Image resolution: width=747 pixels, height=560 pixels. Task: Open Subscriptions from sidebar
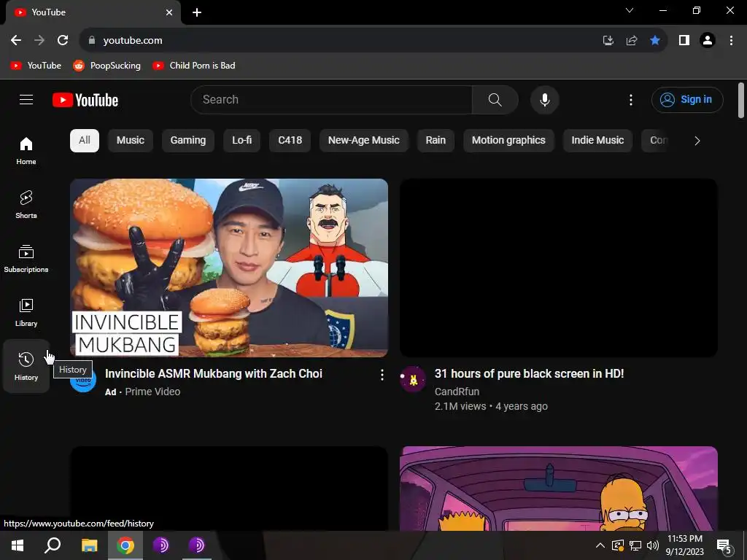click(26, 259)
